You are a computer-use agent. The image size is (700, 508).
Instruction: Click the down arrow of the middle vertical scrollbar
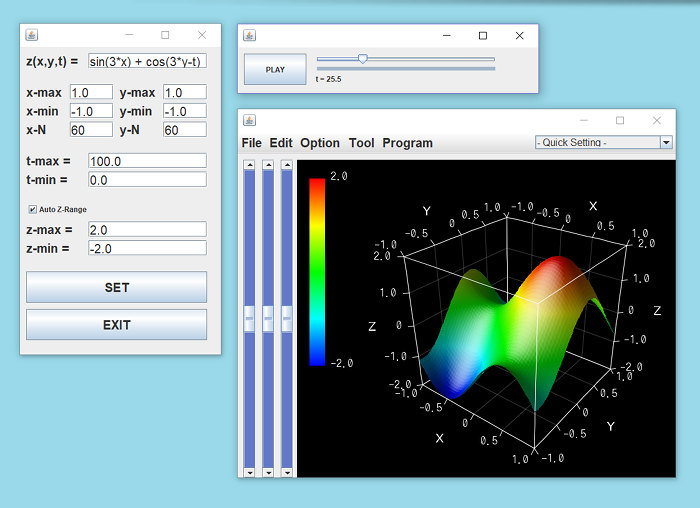point(268,472)
